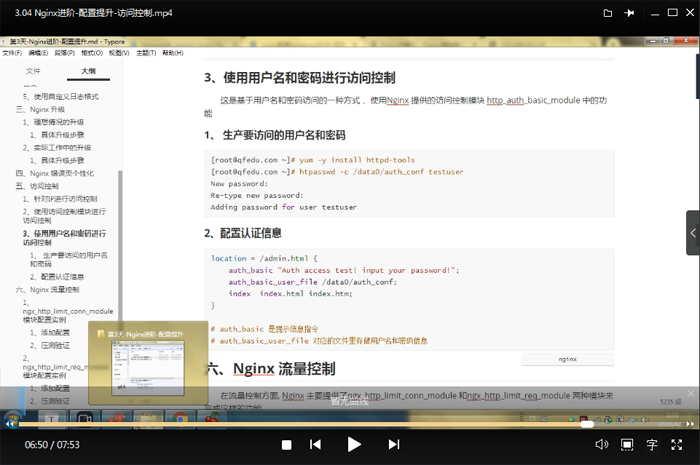Skip to the next video
The image size is (700, 465).
click(392, 444)
